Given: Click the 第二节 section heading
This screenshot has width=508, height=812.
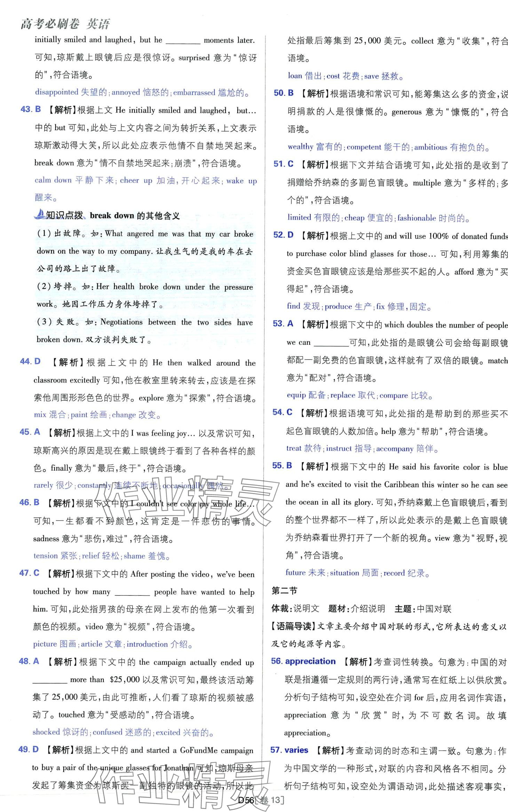Looking at the screenshot, I should click(284, 590).
